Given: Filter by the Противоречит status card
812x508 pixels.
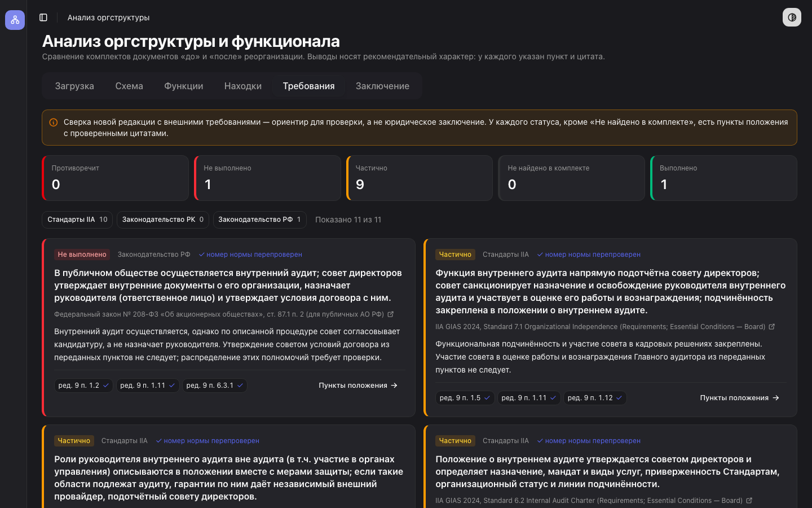Looking at the screenshot, I should [x=115, y=178].
